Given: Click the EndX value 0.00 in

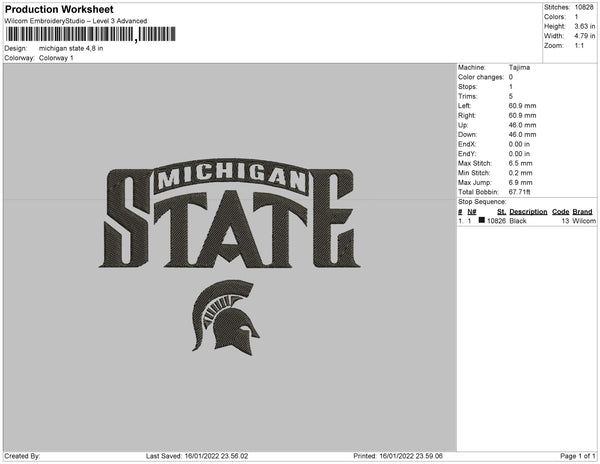Looking at the screenshot, I should [519, 144].
